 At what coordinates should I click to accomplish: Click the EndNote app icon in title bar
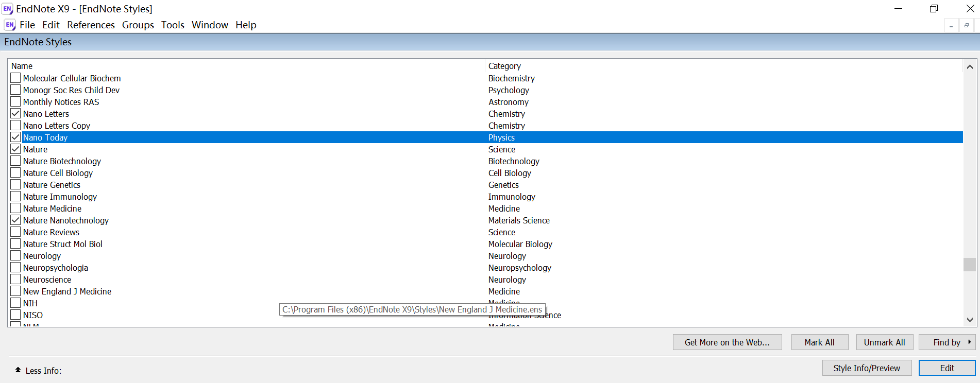(8, 9)
